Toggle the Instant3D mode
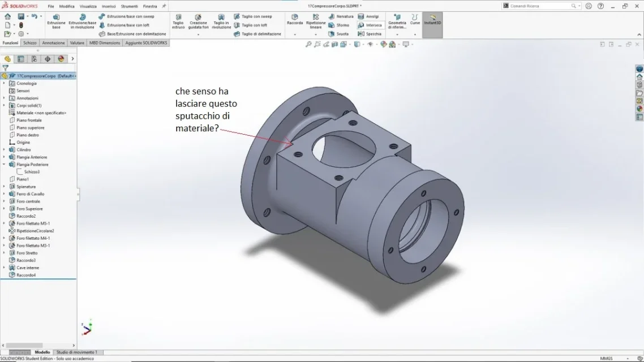Viewport: 644px width, 362px height. click(x=432, y=21)
